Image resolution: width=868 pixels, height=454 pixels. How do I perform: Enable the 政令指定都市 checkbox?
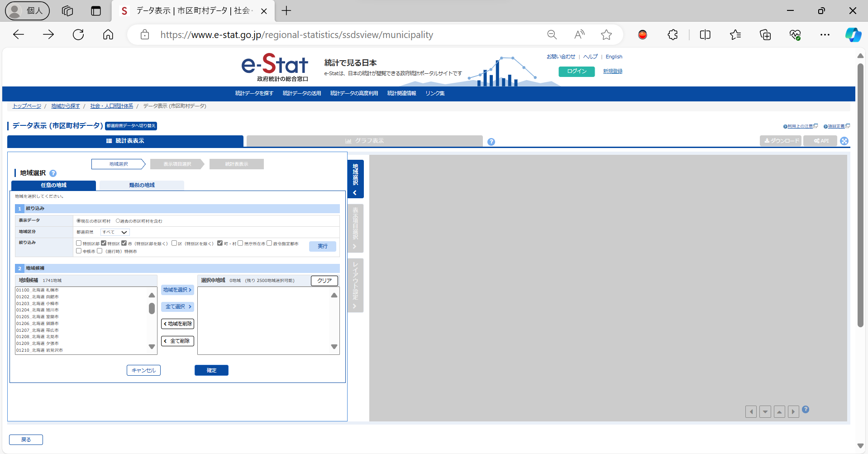click(269, 243)
